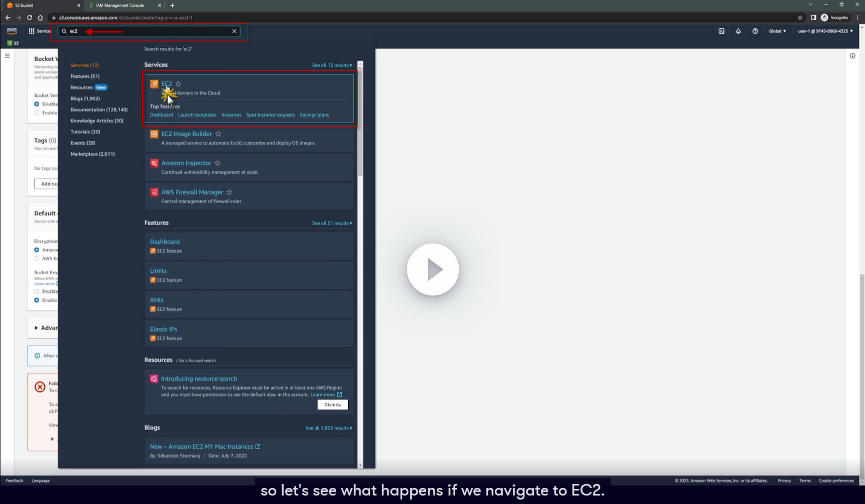Image resolution: width=865 pixels, height=504 pixels.
Task: Click the external link icon beside Learn more
Action: coord(340,394)
